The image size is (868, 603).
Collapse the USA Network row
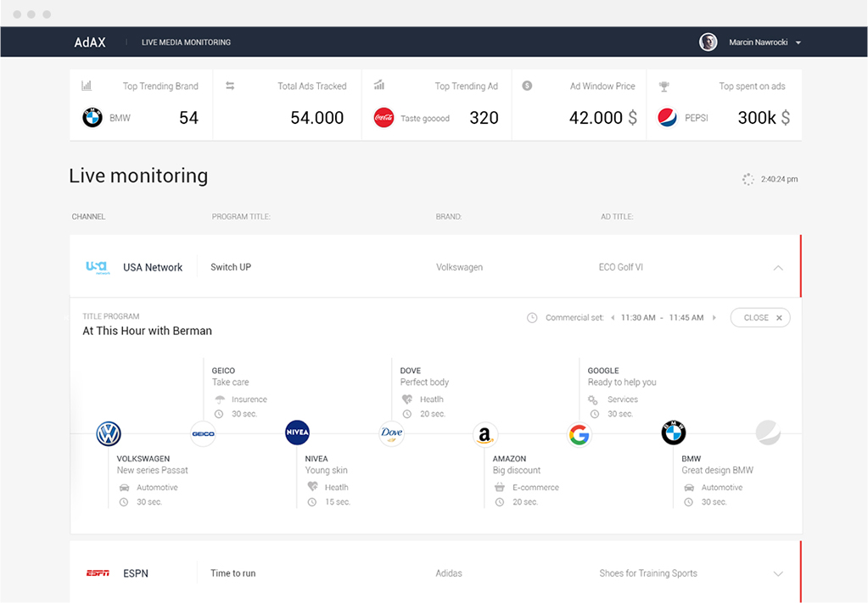(x=778, y=268)
